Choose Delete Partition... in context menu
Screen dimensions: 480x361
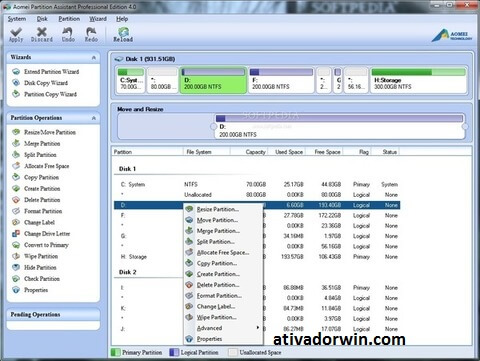pos(223,285)
